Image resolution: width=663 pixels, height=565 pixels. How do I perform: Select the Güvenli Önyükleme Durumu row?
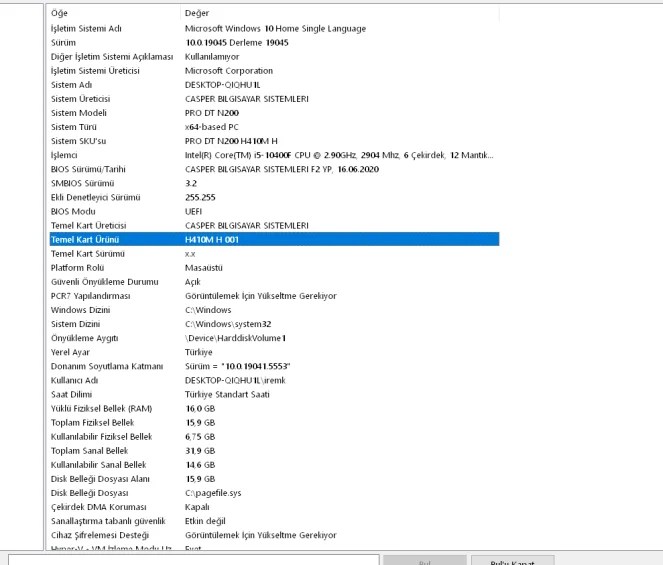105,282
